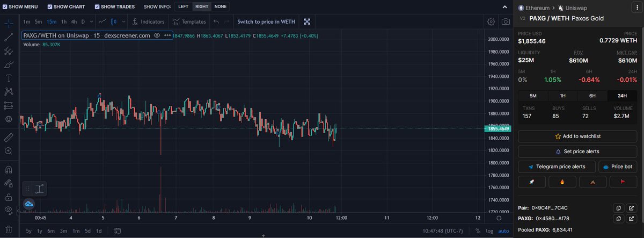This screenshot has width=644, height=238.
Task: Uncheck the SHOW TRADES checkbox
Action: pyautogui.click(x=97, y=7)
